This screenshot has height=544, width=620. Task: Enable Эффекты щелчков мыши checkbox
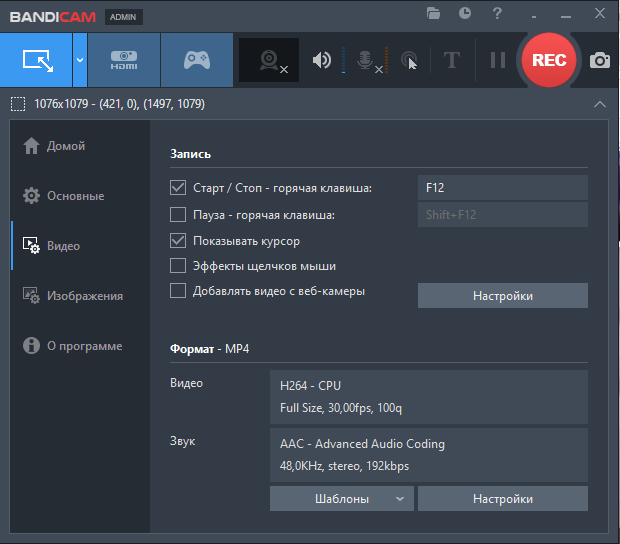pos(178,266)
